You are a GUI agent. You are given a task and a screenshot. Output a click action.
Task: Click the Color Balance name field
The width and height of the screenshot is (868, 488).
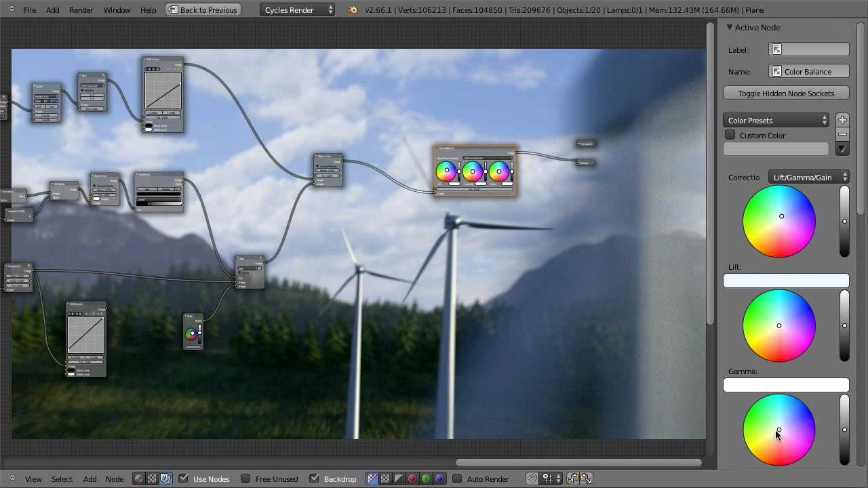click(809, 71)
